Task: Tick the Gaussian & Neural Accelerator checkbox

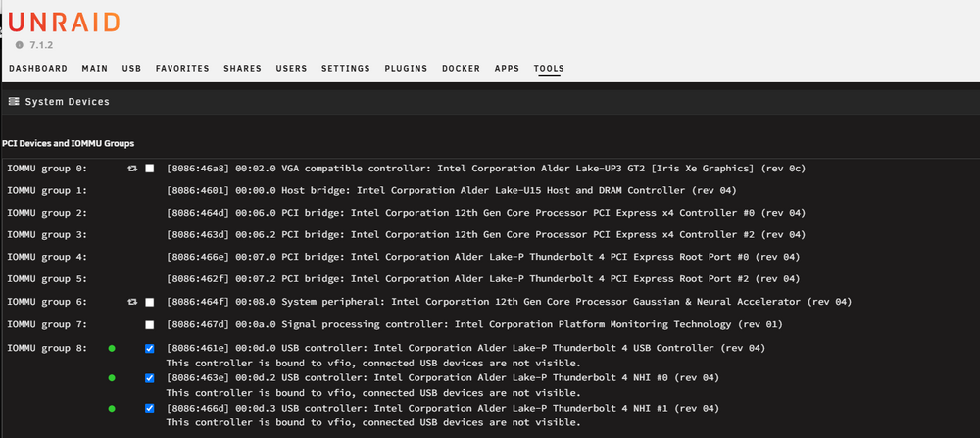Action: click(x=149, y=302)
